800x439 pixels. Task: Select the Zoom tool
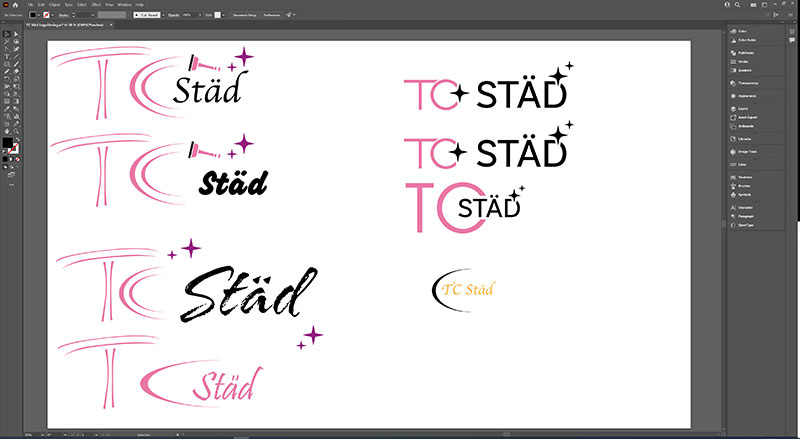point(17,131)
